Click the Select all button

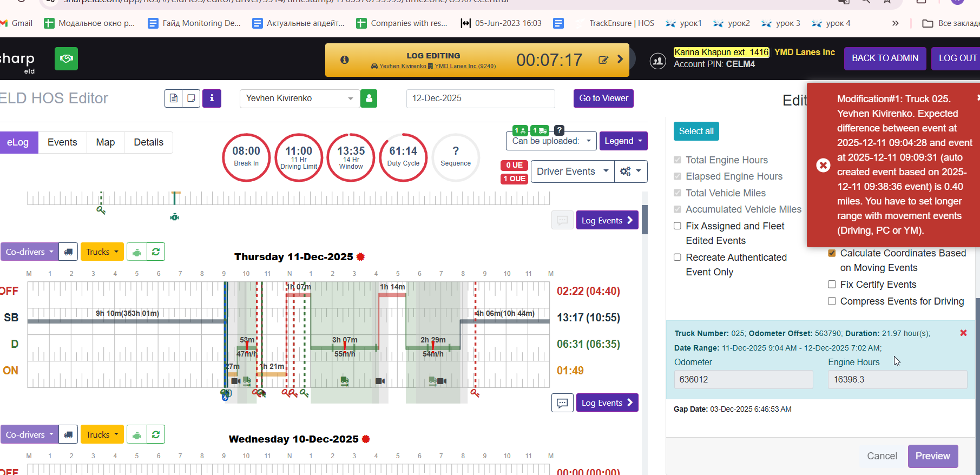[x=696, y=131]
